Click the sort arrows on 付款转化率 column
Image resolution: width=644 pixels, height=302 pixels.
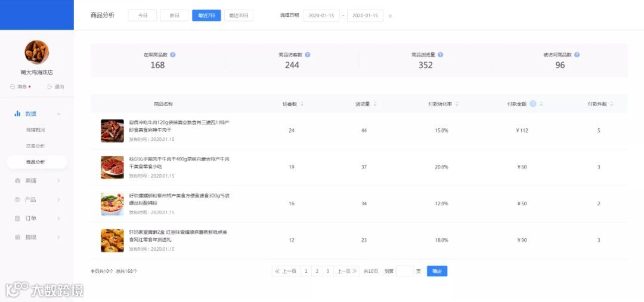click(x=457, y=104)
